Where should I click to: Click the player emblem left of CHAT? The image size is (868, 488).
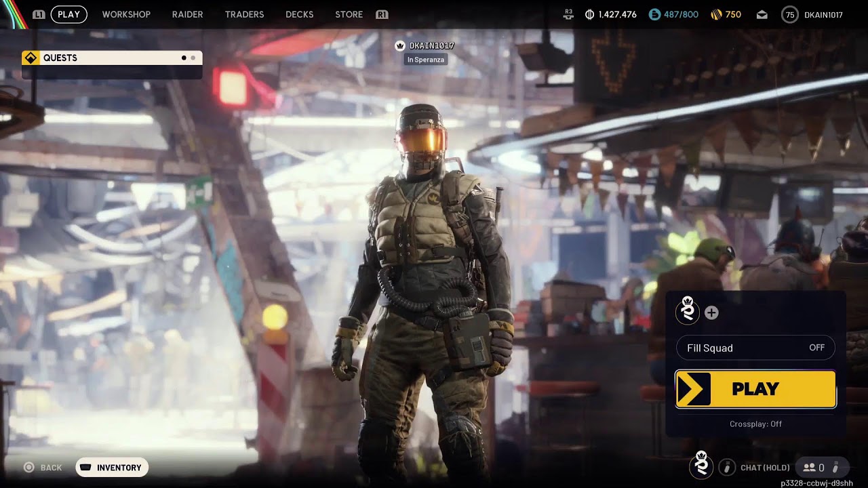click(x=702, y=465)
